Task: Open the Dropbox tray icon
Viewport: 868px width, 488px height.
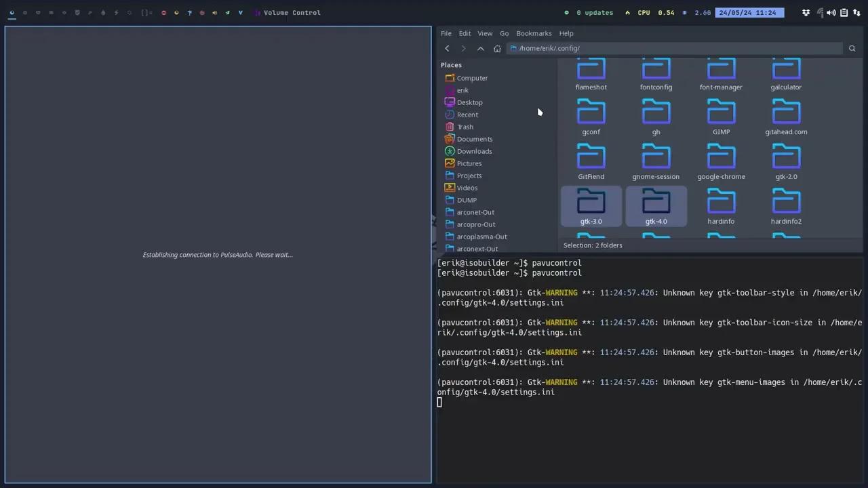Action: pos(806,12)
